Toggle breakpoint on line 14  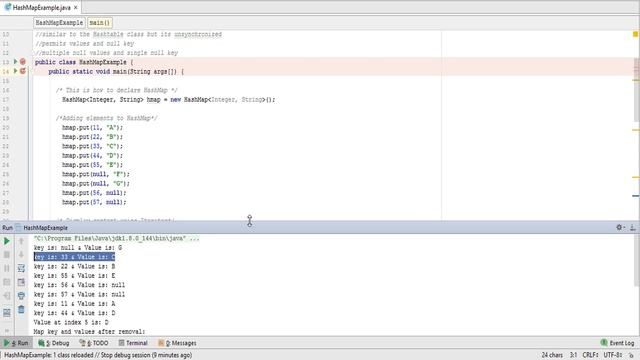pyautogui.click(x=23, y=71)
